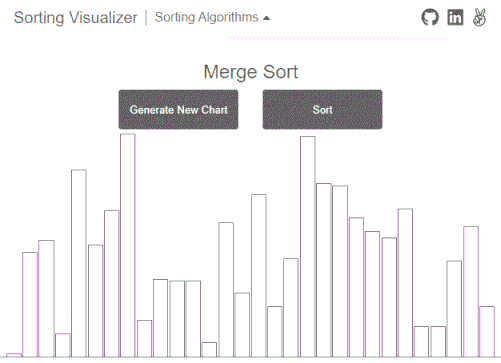
Task: Select the tall bar directly below Sort button's left
Action: click(259, 276)
